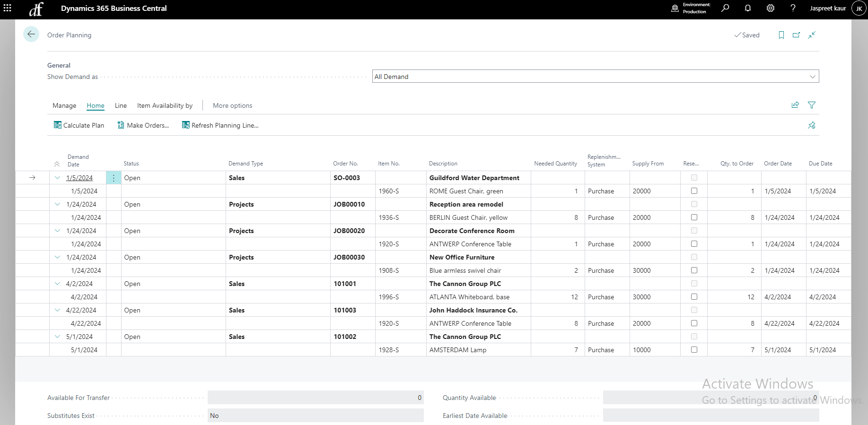Collapse the JOB00010 demand row
This screenshot has width=868, height=425.
(x=57, y=204)
